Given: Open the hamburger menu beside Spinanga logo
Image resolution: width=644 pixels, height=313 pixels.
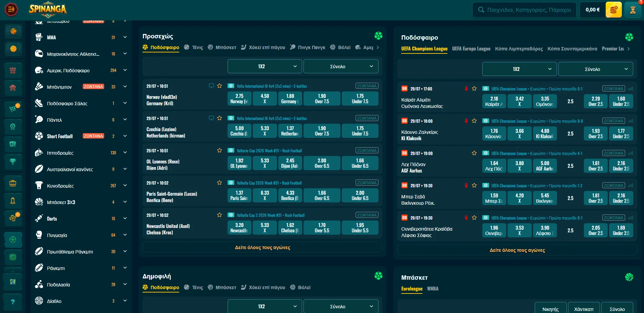Looking at the screenshot, I should pos(11,9).
